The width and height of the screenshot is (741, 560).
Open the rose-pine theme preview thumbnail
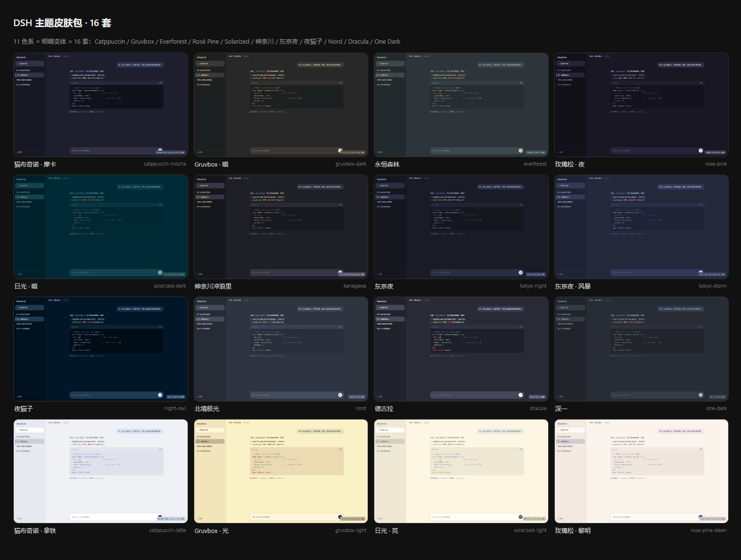pyautogui.click(x=641, y=105)
